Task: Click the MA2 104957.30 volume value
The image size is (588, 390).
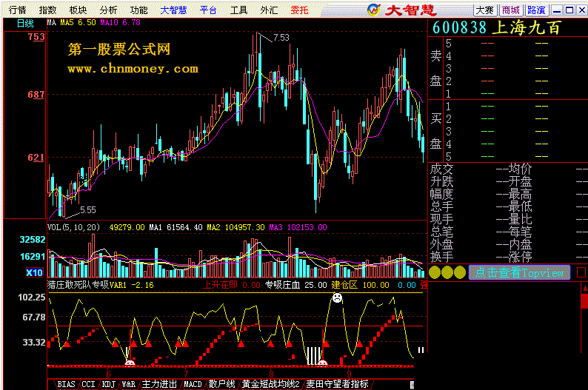Action: 235,227
